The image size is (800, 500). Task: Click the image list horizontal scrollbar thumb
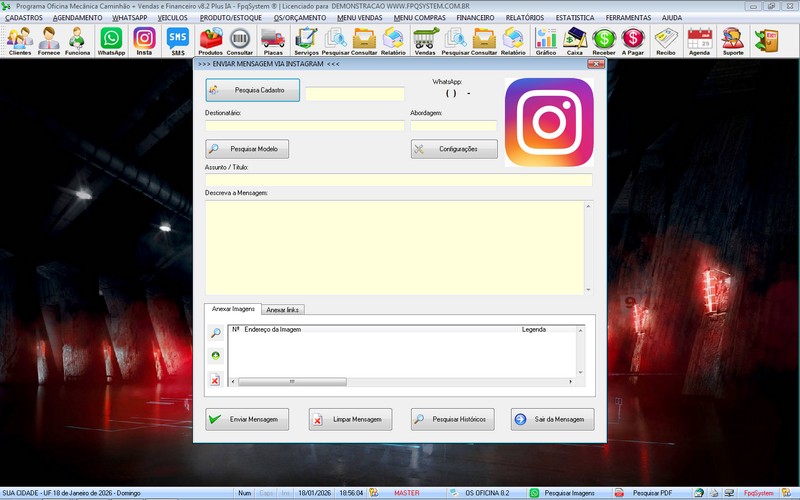(x=292, y=382)
